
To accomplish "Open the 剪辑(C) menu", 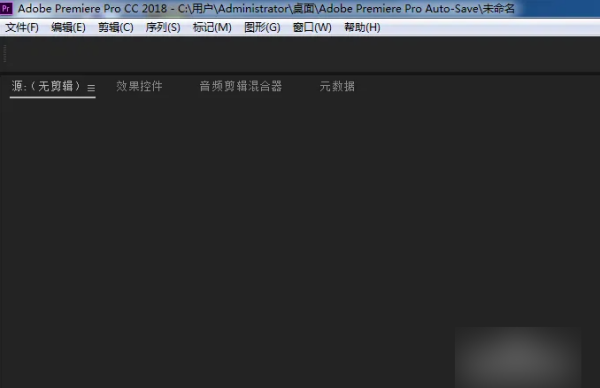I will pos(116,27).
